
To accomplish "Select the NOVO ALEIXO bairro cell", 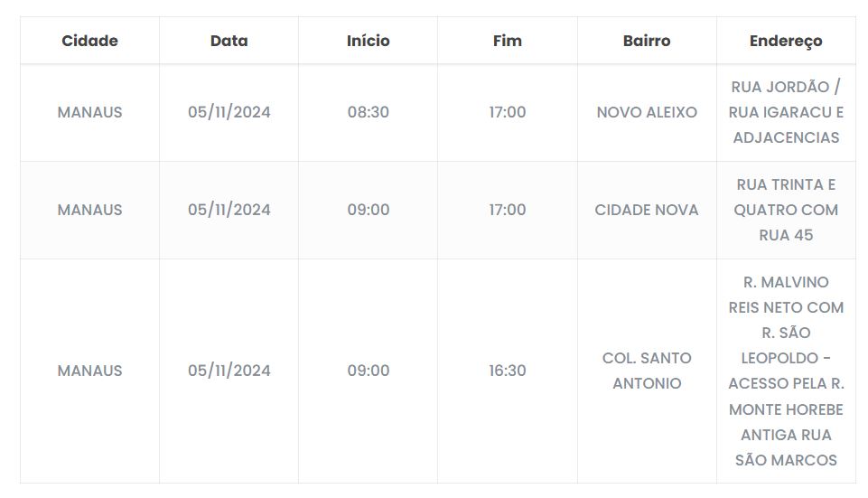I will 647,112.
